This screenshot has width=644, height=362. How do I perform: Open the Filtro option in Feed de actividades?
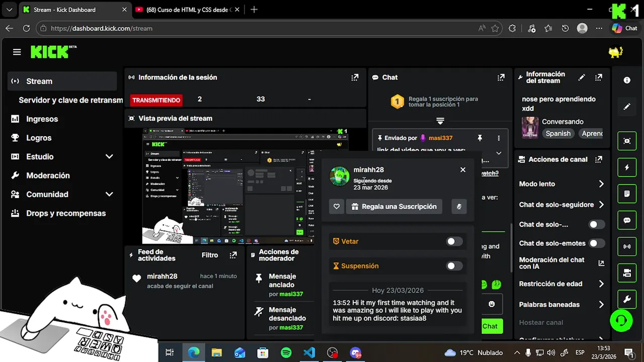[x=210, y=255]
